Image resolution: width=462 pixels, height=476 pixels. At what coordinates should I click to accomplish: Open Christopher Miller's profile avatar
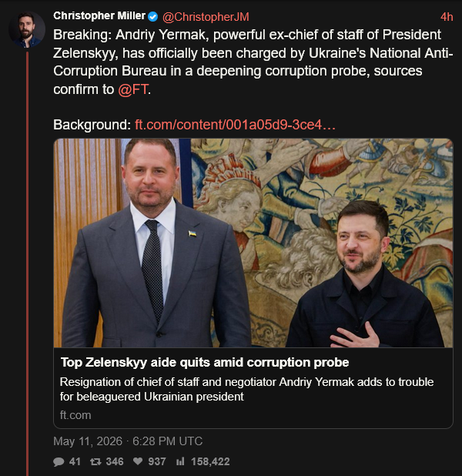tap(27, 30)
